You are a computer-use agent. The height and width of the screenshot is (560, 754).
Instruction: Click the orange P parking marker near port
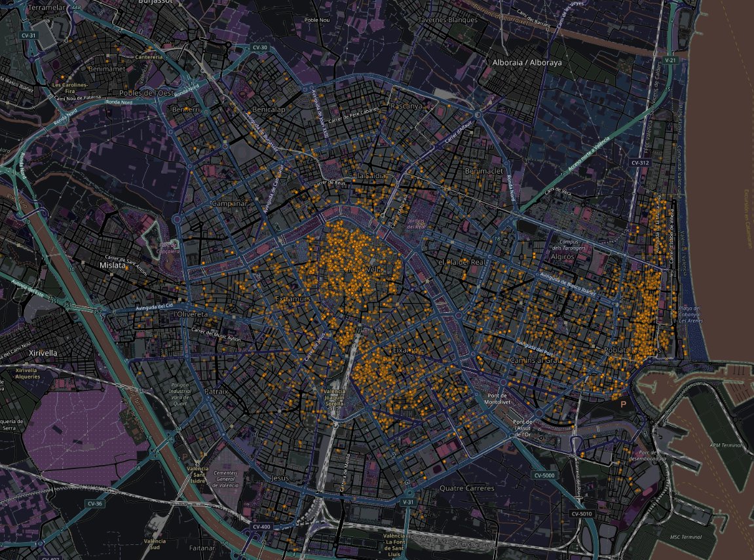(624, 405)
